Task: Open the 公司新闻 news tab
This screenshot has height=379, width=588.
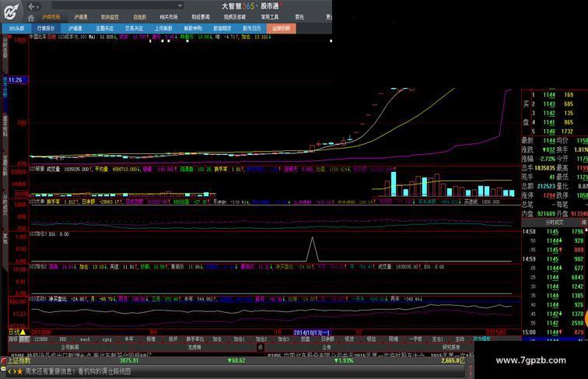Action: 70,347
